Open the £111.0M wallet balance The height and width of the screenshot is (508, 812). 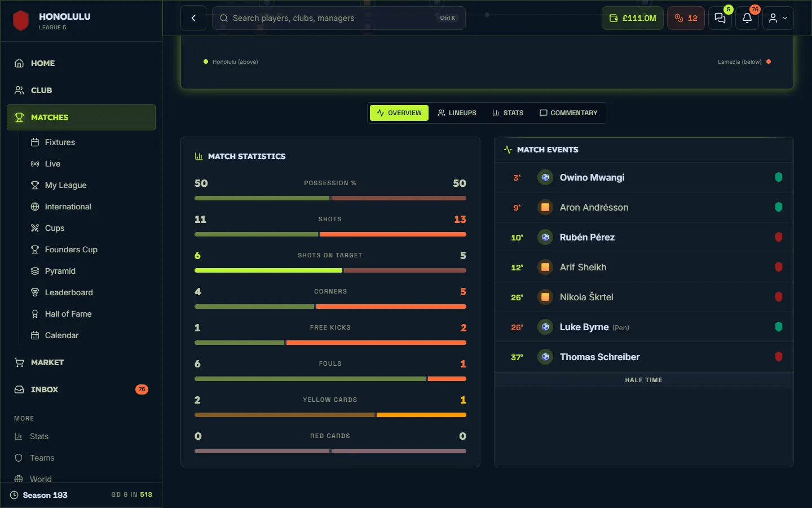[x=633, y=18]
